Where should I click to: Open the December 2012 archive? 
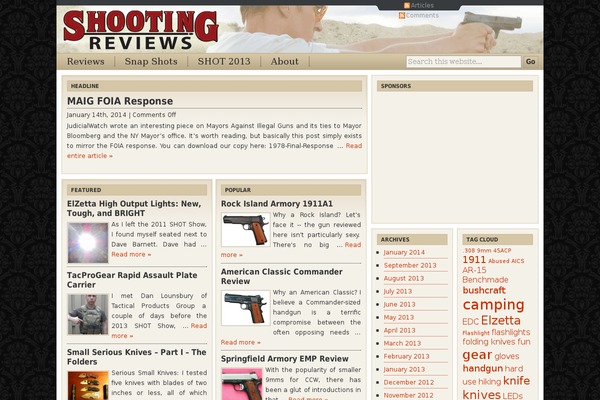[409, 382]
